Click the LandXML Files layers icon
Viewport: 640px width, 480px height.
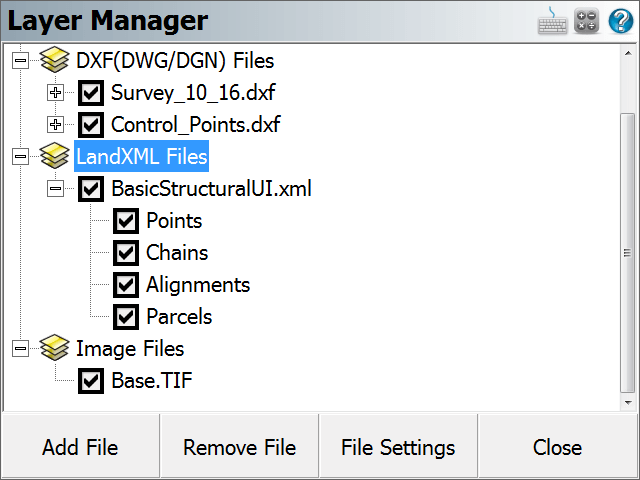(55, 156)
